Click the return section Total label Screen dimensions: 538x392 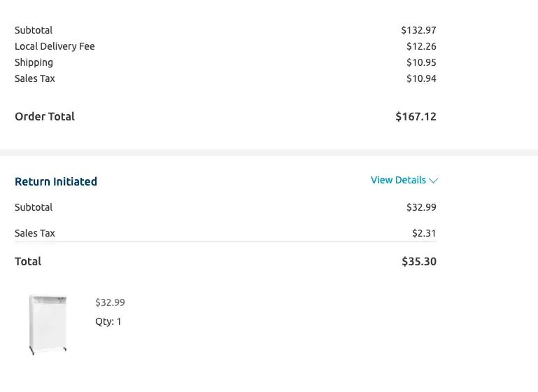coord(28,261)
